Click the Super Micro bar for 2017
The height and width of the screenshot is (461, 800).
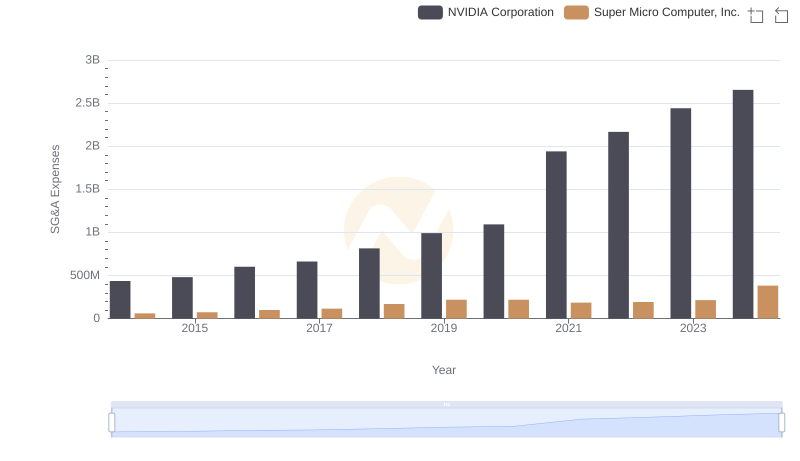[x=332, y=313]
